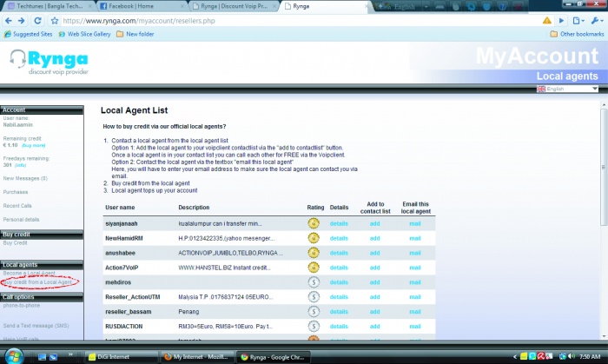This screenshot has width=608, height=364.
Task: Open details for Action7VoIP
Action: pyautogui.click(x=339, y=268)
